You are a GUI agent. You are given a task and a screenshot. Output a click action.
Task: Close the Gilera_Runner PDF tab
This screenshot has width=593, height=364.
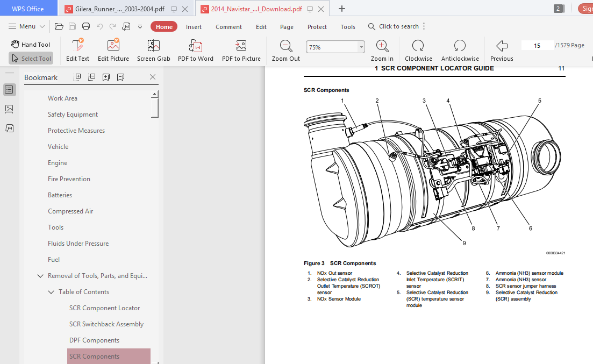tap(185, 9)
